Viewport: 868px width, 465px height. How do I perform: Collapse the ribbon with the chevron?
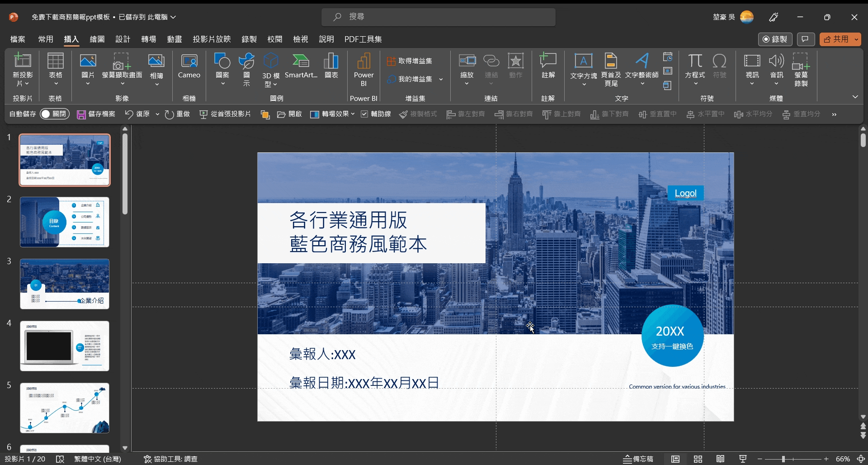click(x=855, y=97)
